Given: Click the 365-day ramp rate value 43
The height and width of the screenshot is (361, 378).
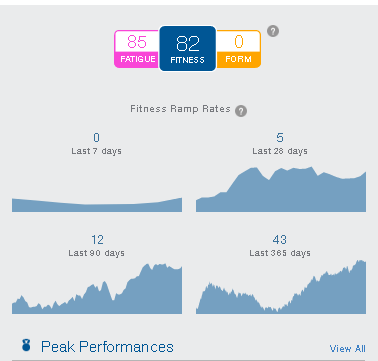Looking at the screenshot, I should (x=279, y=240).
